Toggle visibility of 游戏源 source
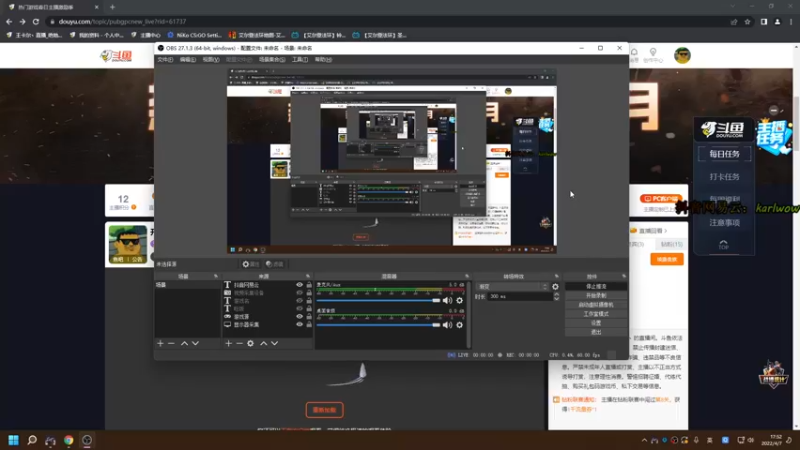 coord(299,316)
